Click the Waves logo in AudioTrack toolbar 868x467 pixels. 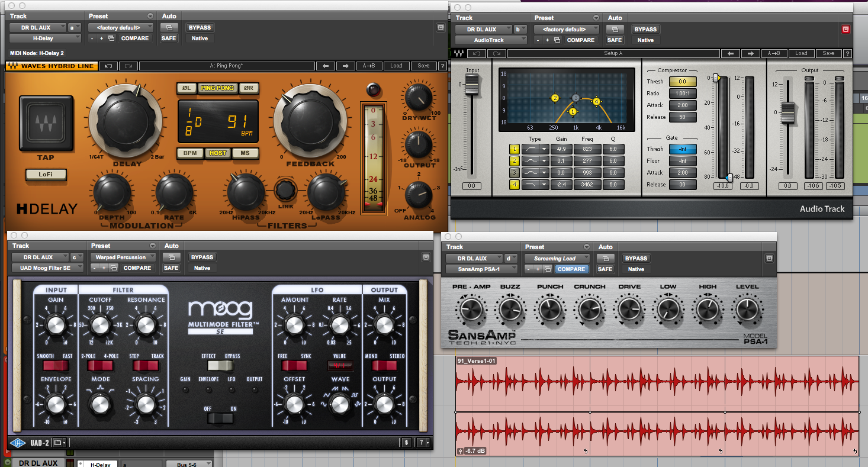459,53
